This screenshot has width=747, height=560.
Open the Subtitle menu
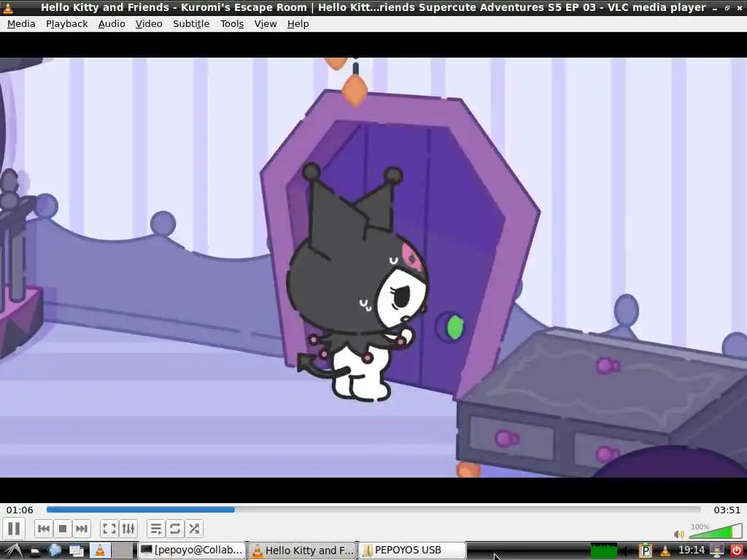click(x=191, y=24)
